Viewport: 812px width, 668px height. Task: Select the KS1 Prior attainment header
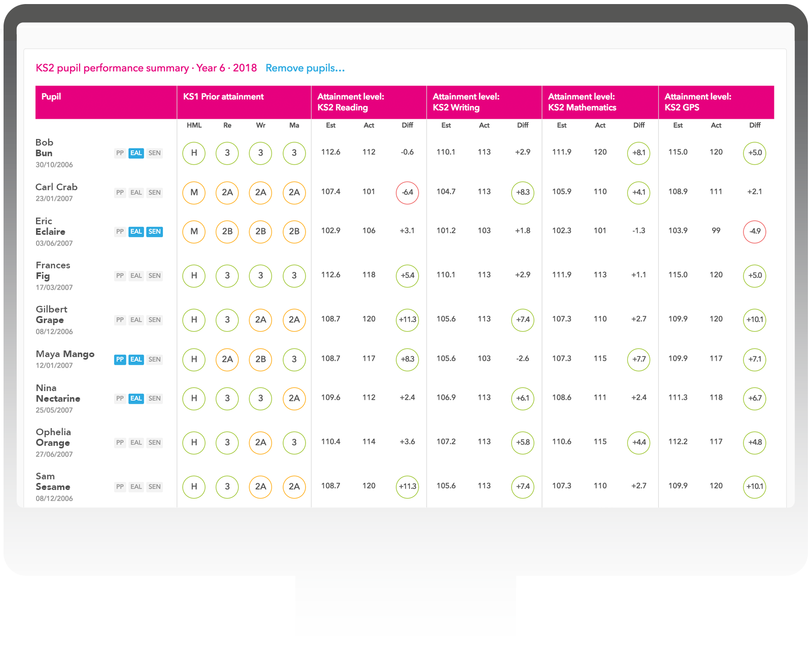point(244,102)
